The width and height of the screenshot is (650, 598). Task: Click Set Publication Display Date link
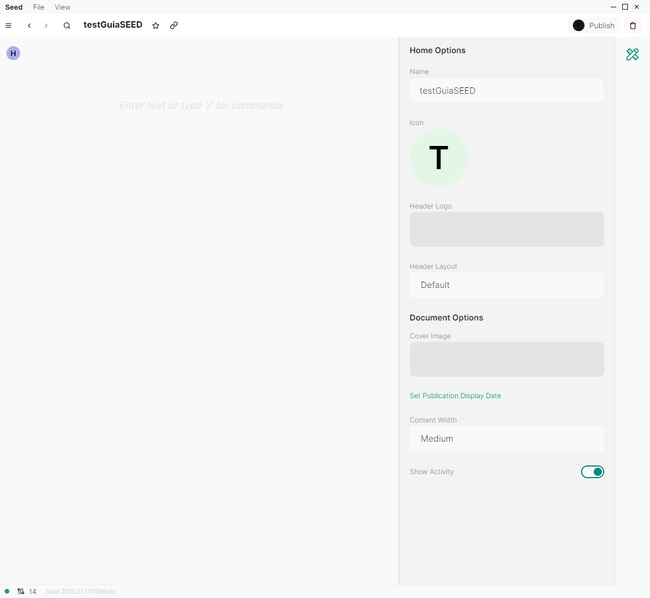click(x=455, y=396)
